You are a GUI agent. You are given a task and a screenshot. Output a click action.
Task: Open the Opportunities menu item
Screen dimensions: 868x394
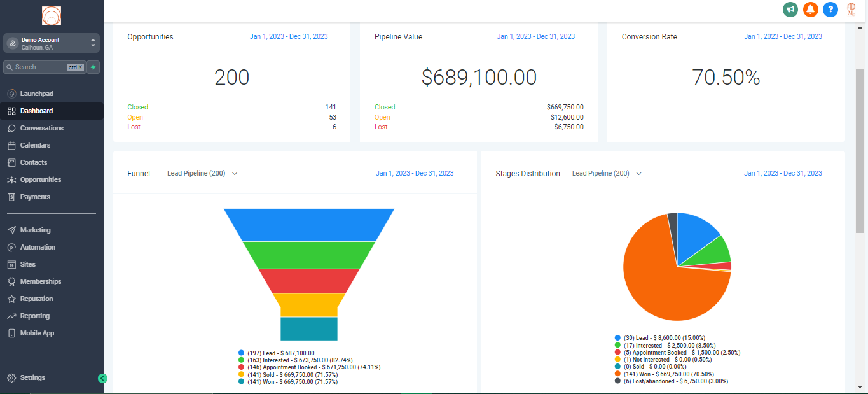point(41,179)
